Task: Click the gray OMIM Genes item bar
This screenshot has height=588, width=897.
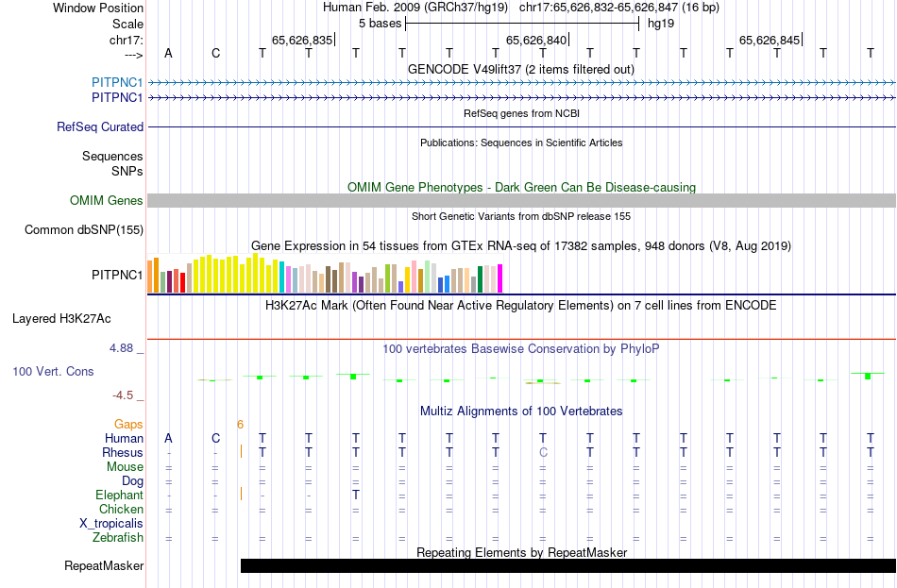Action: tap(522, 200)
